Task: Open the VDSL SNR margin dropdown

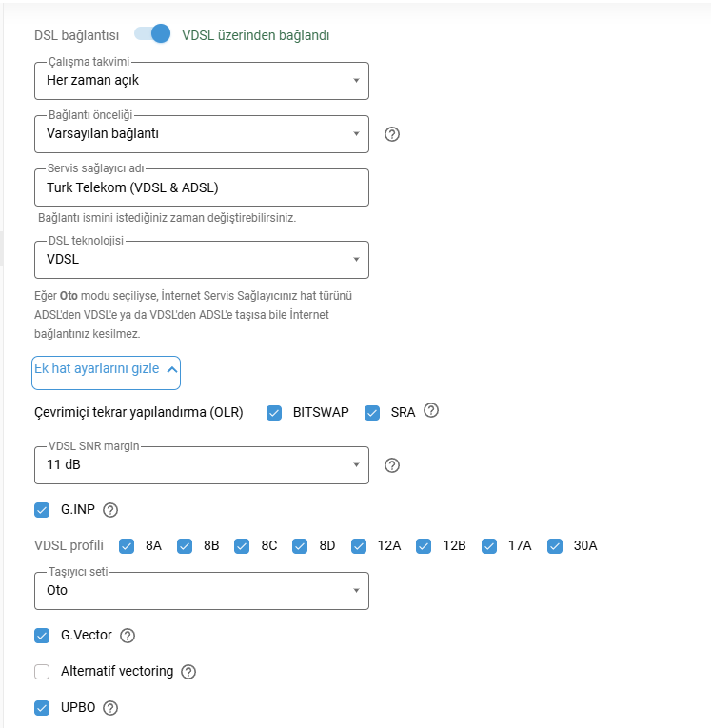Action: 202,465
